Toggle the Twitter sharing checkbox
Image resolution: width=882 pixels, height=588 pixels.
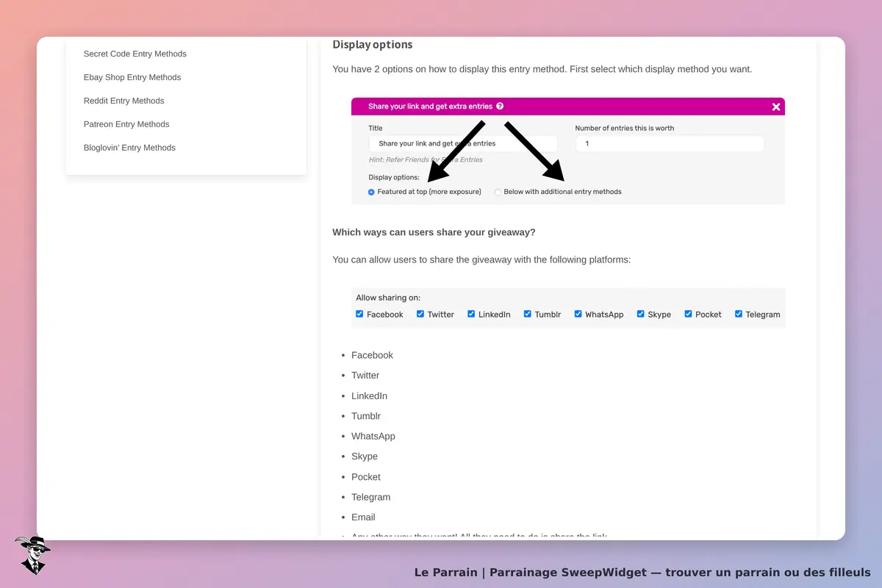(x=420, y=314)
